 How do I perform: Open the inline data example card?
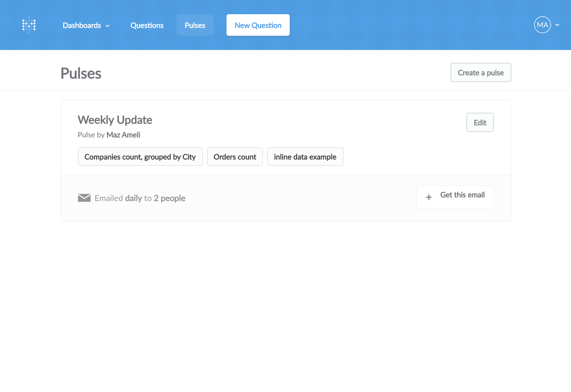pos(305,157)
